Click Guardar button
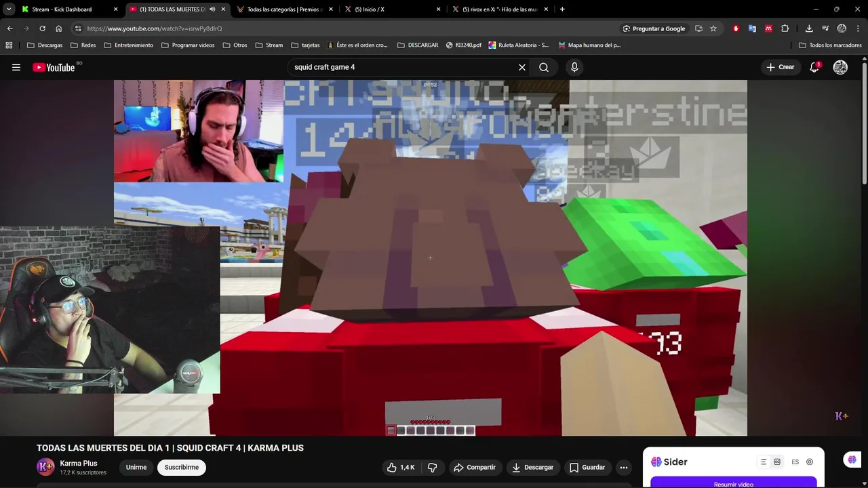The height and width of the screenshot is (488, 868). [x=587, y=467]
